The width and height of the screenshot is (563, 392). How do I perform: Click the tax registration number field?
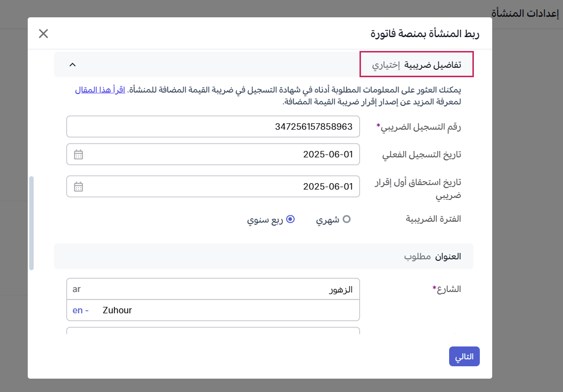[213, 127]
